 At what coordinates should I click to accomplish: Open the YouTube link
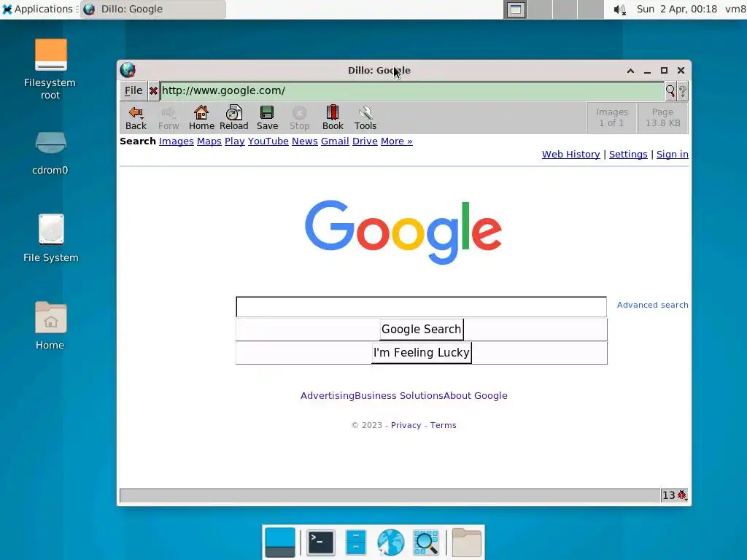point(268,141)
